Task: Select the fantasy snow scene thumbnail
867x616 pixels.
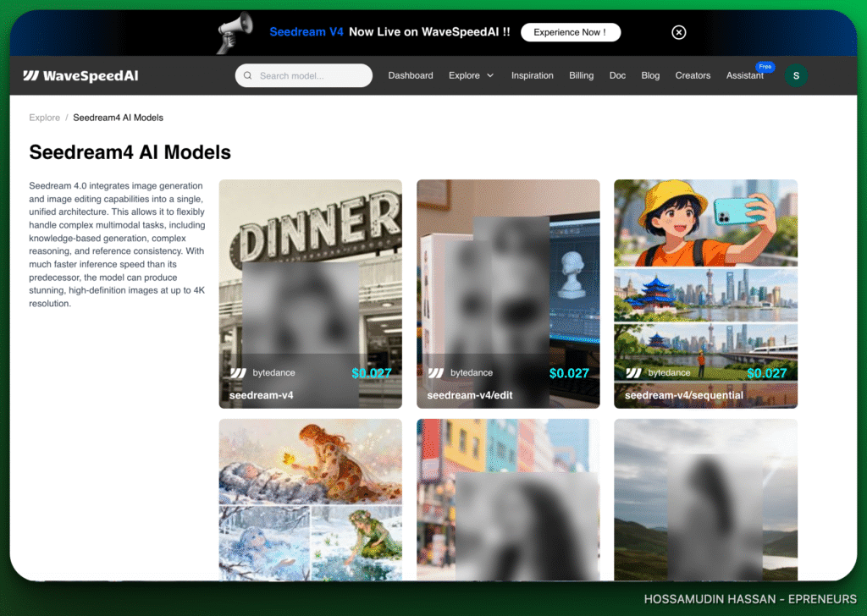Action: tap(310, 499)
